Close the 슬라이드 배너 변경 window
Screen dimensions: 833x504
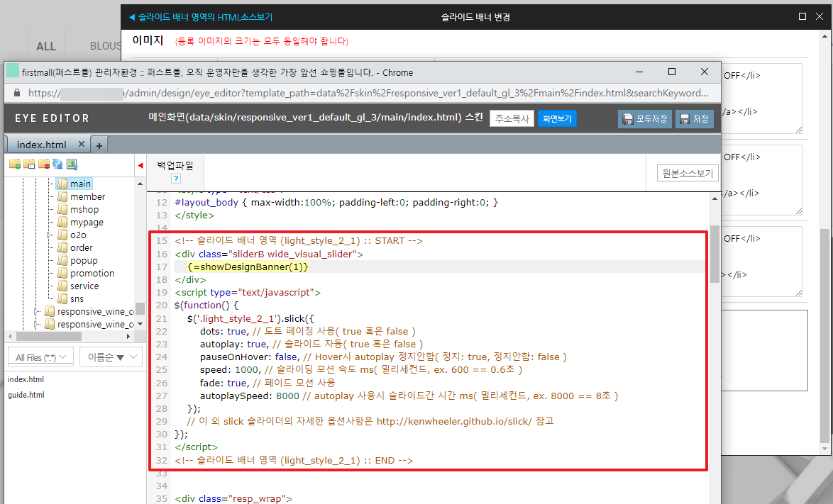point(820,16)
